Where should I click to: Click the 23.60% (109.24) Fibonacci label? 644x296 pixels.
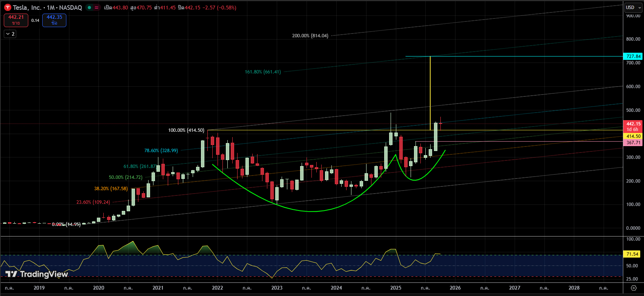click(93, 202)
